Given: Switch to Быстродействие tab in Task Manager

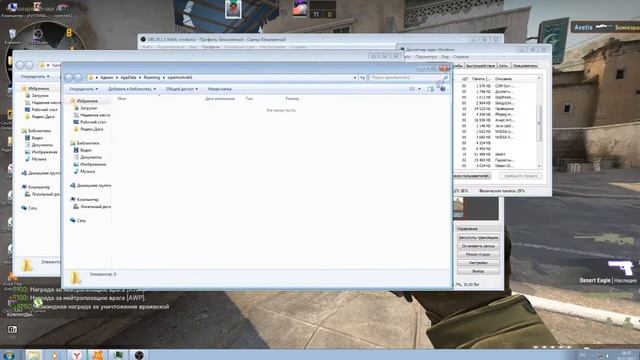Looking at the screenshot, I should [x=480, y=66].
